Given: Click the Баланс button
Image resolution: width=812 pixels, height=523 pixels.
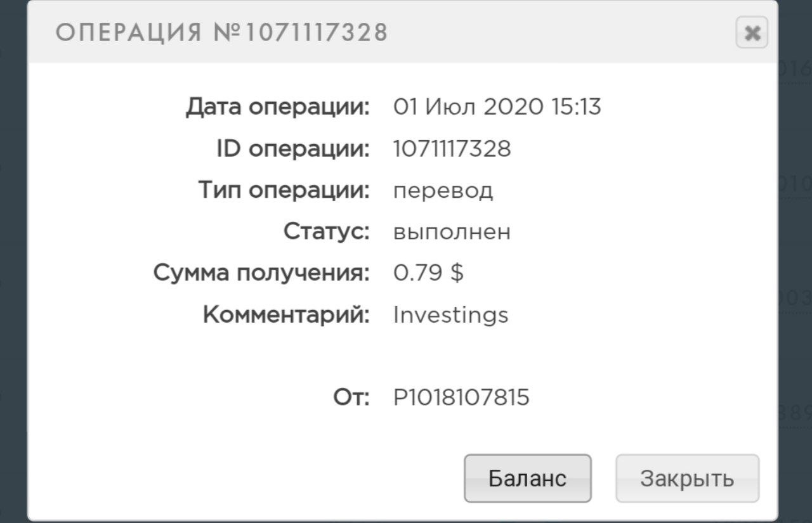Looking at the screenshot, I should point(527,478).
